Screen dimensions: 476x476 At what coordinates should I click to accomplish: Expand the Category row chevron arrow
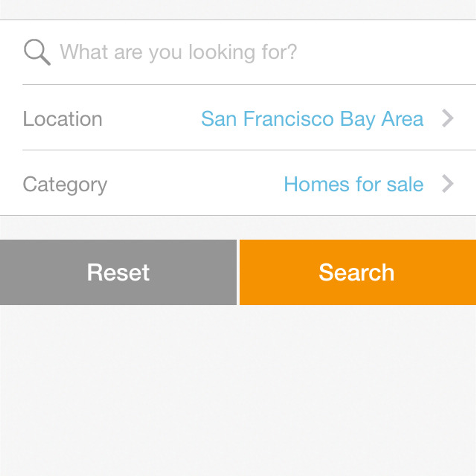[447, 184]
